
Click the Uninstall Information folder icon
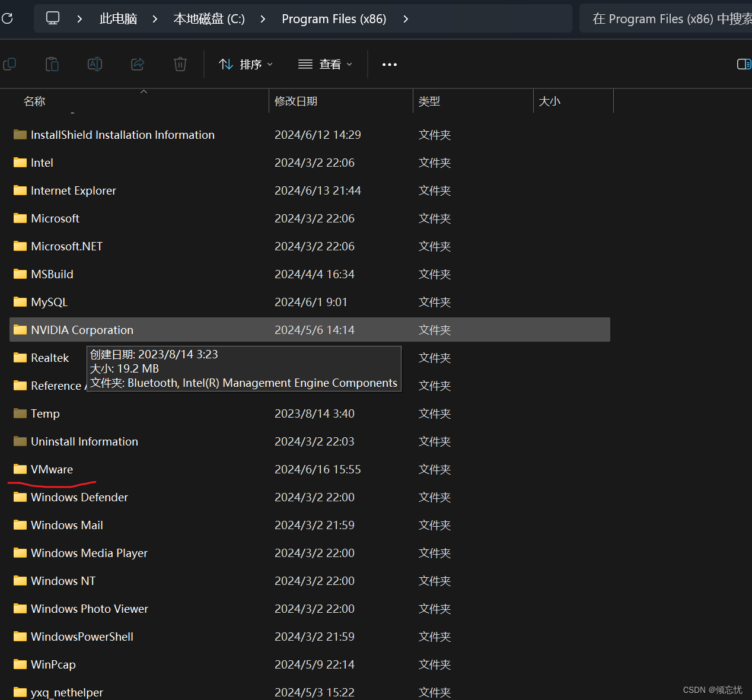click(20, 441)
